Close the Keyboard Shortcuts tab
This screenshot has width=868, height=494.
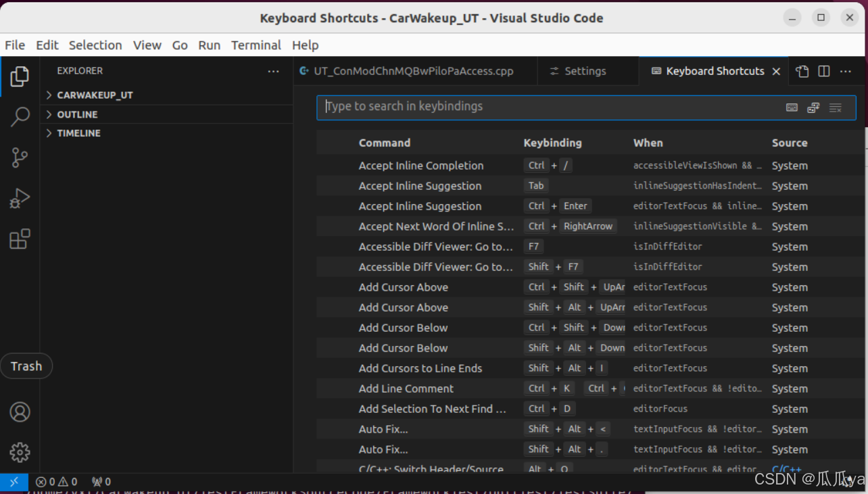(x=776, y=71)
